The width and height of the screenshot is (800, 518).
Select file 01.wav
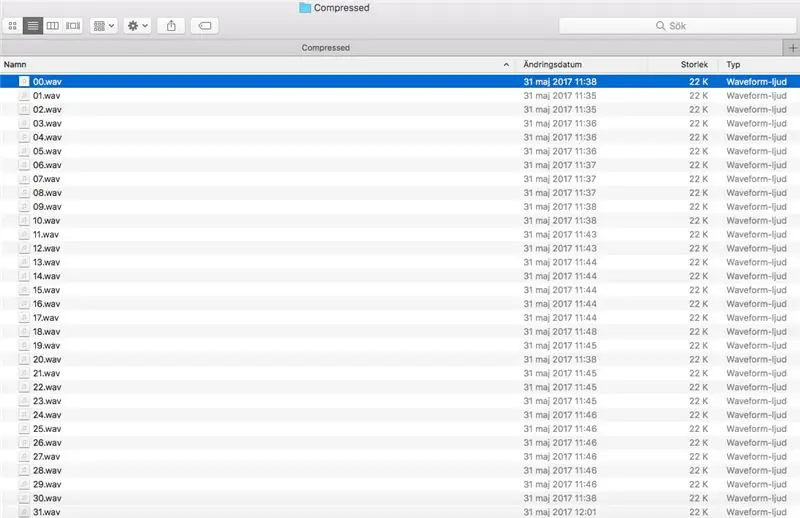point(400,95)
